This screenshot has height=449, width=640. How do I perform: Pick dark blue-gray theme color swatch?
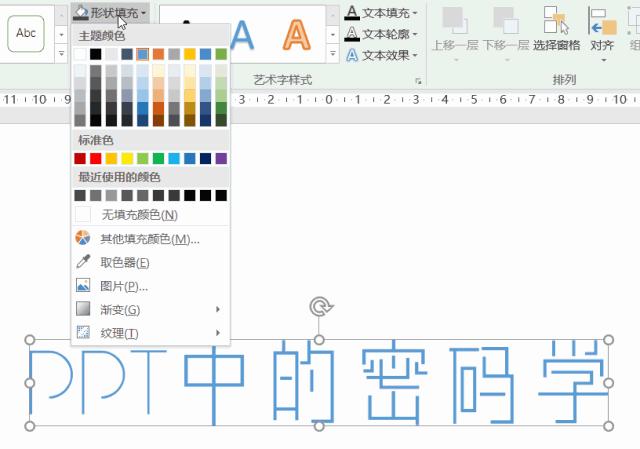click(127, 54)
